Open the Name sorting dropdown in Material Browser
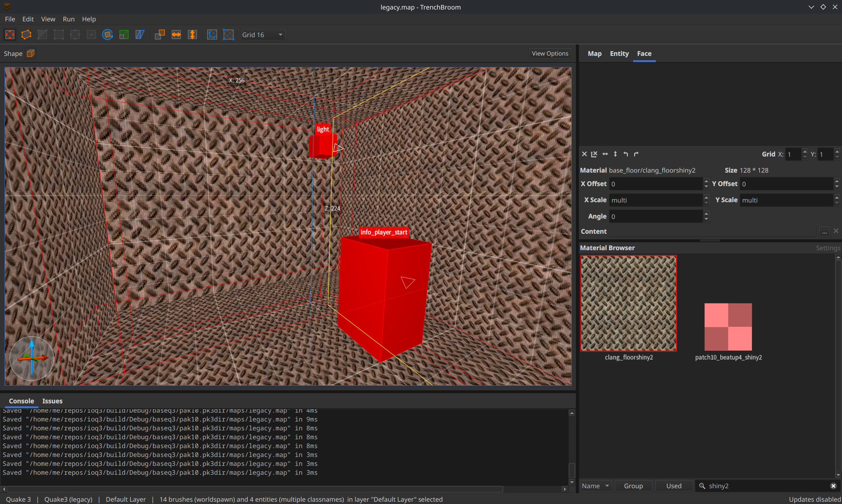Image resolution: width=842 pixels, height=504 pixels. [x=595, y=486]
